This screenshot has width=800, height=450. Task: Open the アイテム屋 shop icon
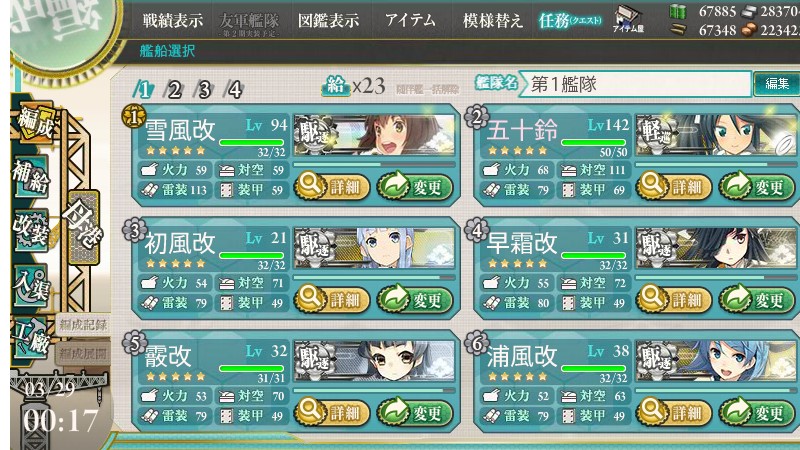[628, 19]
